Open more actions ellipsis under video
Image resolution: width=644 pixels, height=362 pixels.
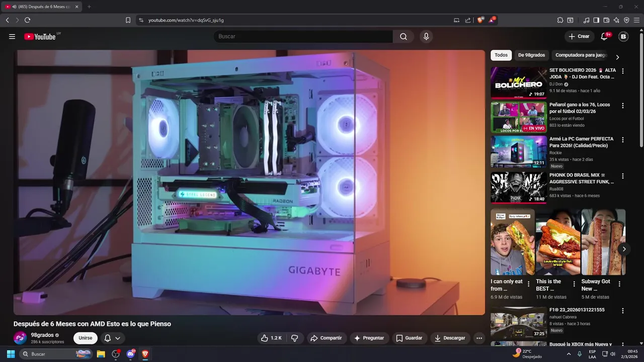[479, 338]
